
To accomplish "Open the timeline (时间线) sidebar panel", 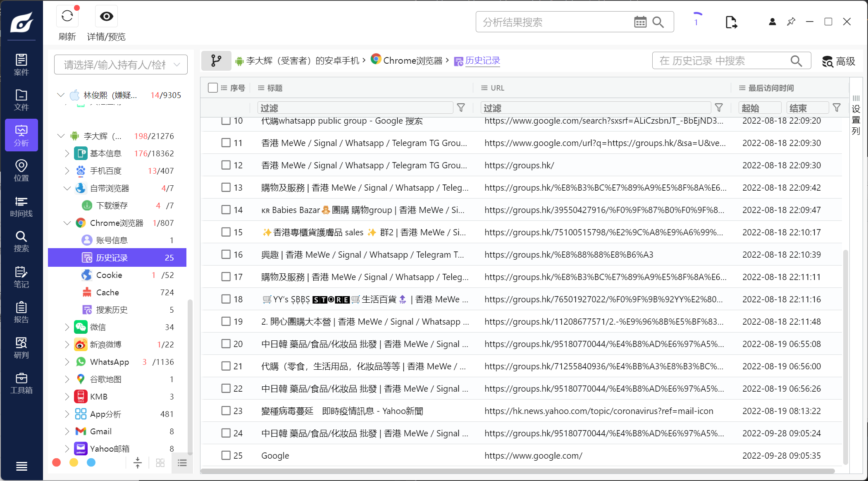I will [21, 206].
